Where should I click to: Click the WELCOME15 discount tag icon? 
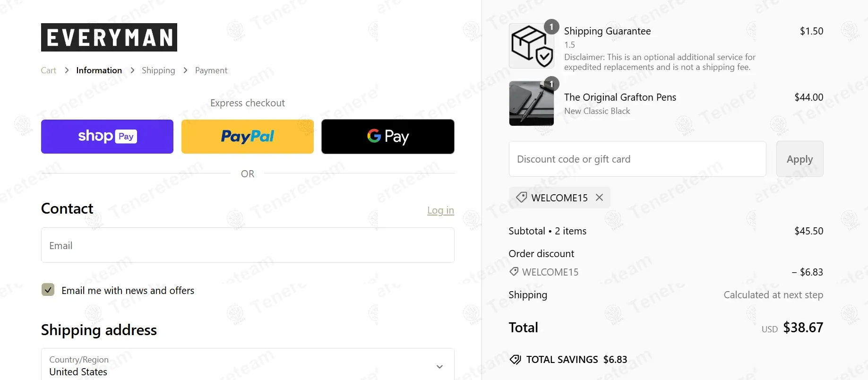coord(522,198)
